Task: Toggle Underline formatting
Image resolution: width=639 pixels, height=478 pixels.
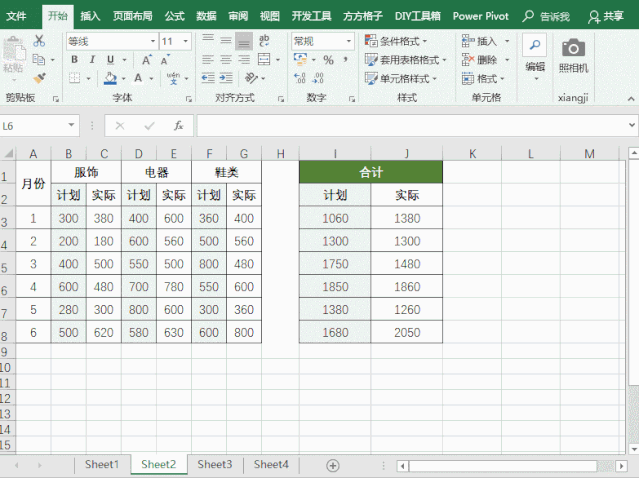Action: click(110, 59)
